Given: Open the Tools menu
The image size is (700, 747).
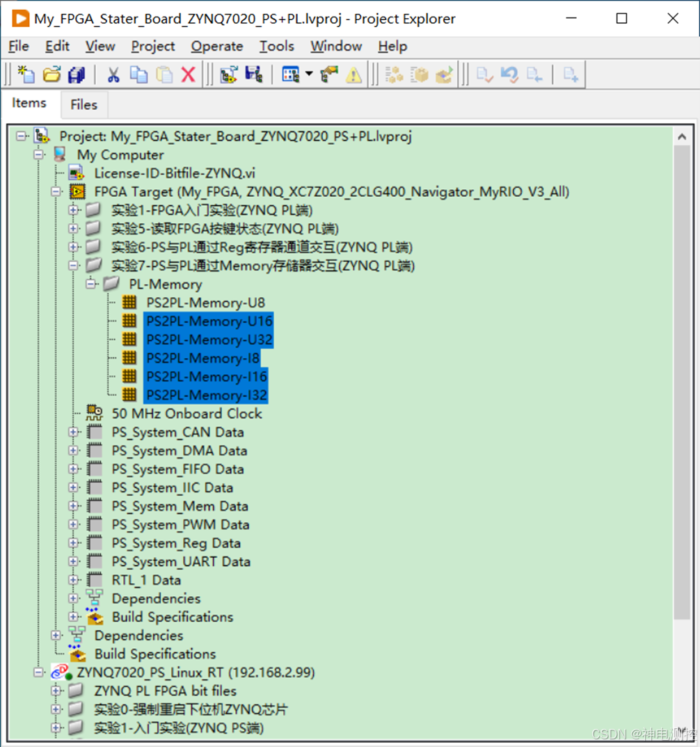Looking at the screenshot, I should (x=276, y=46).
